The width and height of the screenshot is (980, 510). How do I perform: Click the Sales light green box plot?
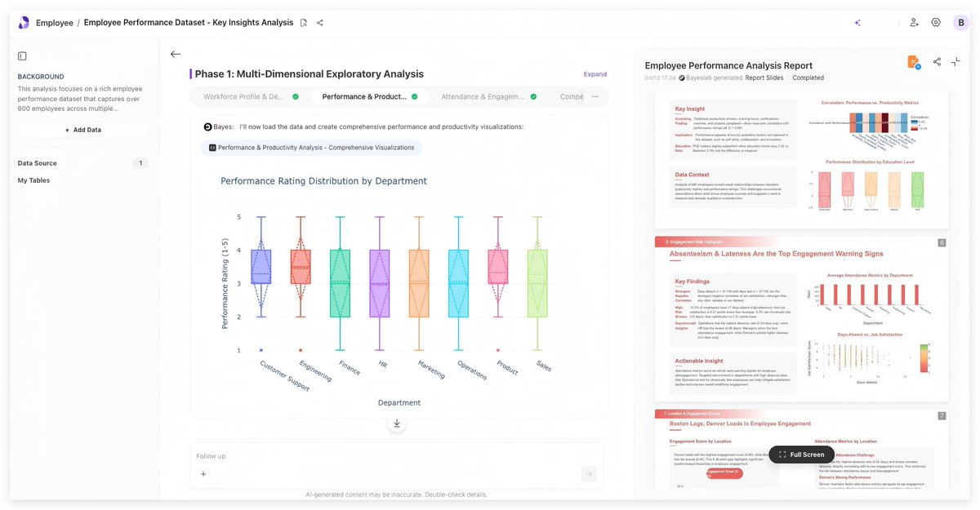[537, 283]
